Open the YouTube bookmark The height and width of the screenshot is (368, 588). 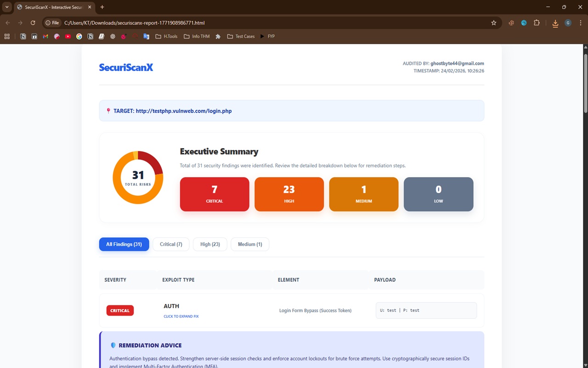[x=68, y=36]
